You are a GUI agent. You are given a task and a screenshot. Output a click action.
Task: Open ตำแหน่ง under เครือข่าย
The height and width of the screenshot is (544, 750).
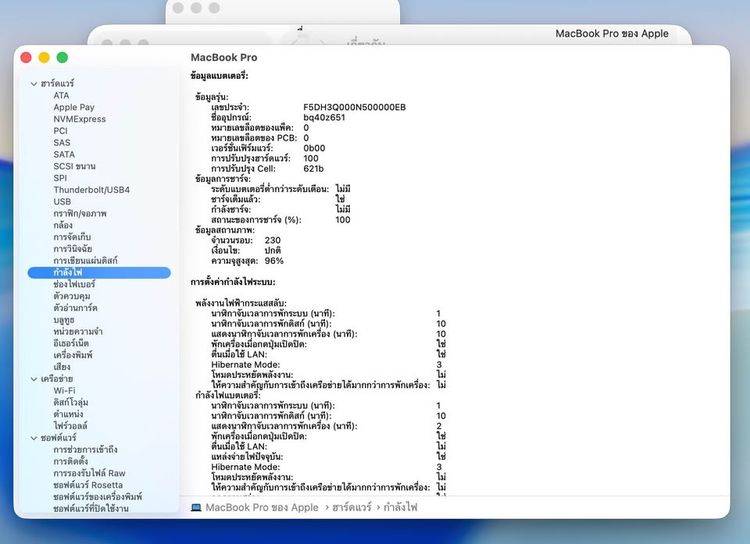[x=68, y=414]
